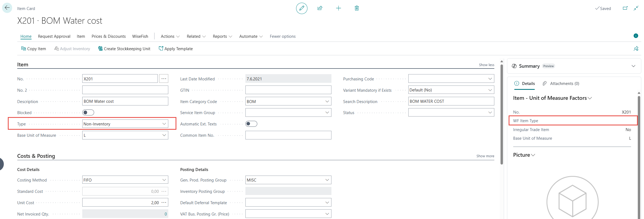Click Show less in Item section
The width and height of the screenshot is (644, 219).
click(486, 65)
